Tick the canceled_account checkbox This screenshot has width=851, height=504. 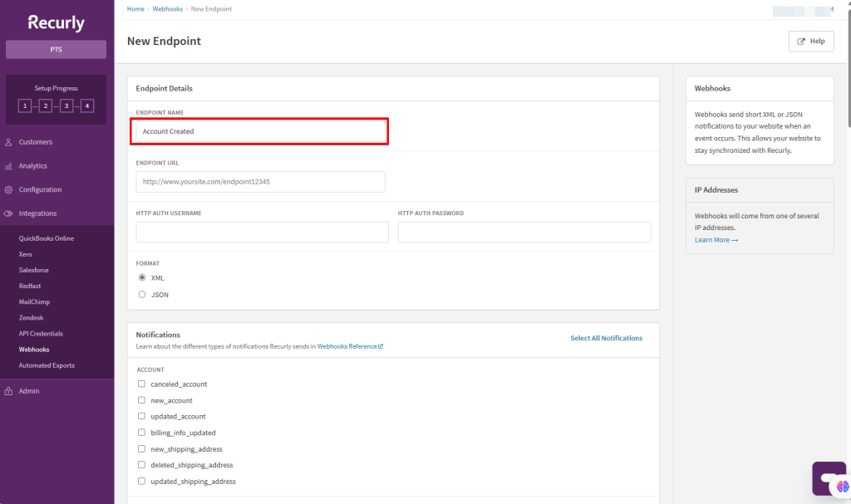[142, 384]
